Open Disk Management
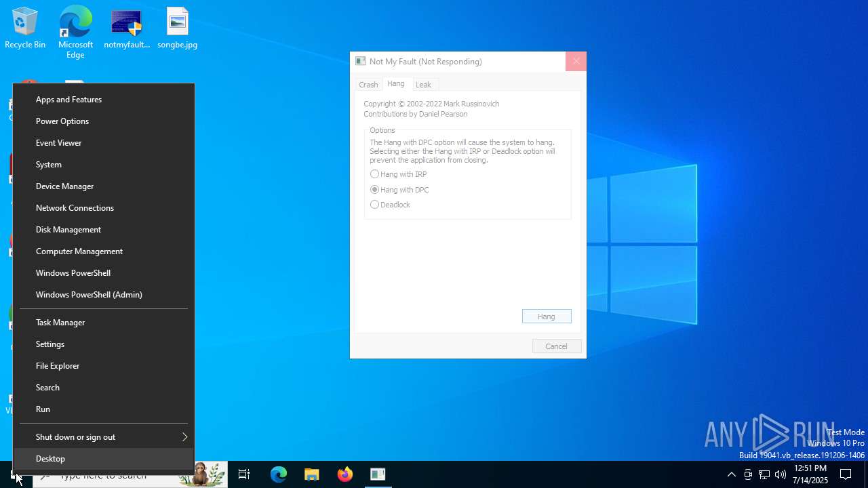 click(x=104, y=230)
